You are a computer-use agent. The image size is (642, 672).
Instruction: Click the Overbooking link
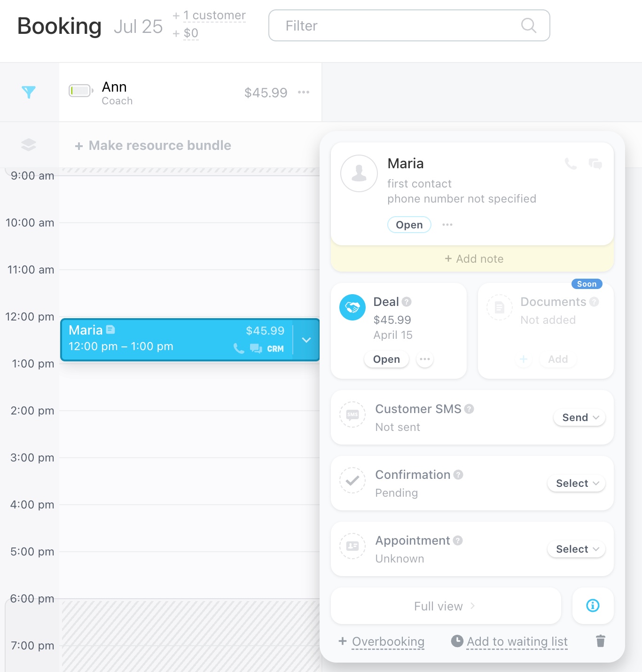388,641
